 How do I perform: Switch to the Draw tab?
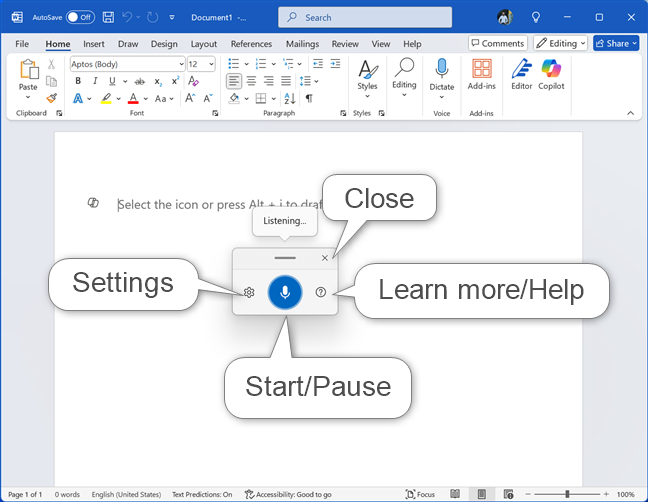128,44
